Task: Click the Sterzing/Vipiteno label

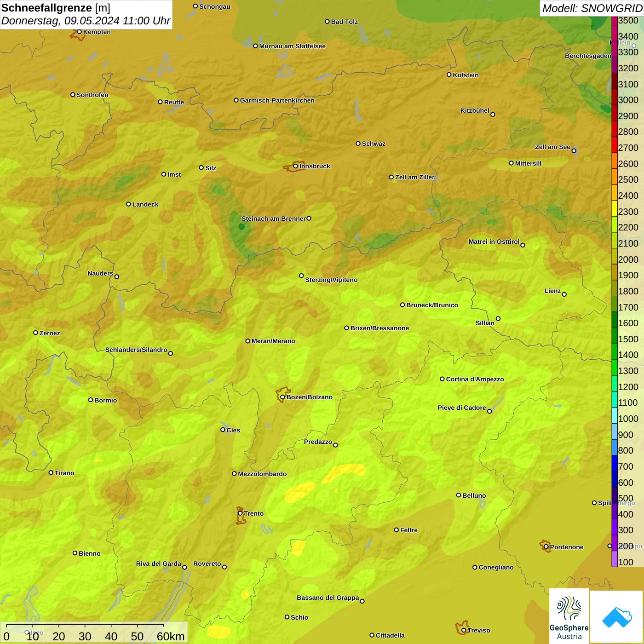Action: click(331, 280)
